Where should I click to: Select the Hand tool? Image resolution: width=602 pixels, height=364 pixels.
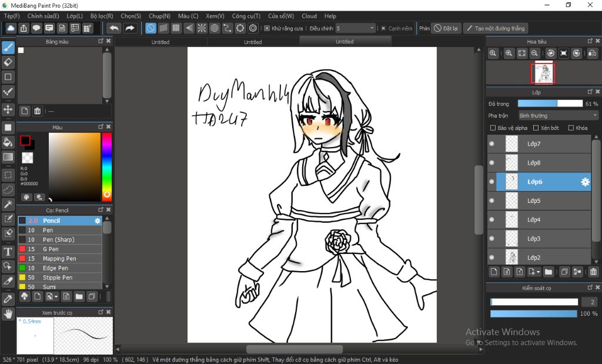click(8, 314)
